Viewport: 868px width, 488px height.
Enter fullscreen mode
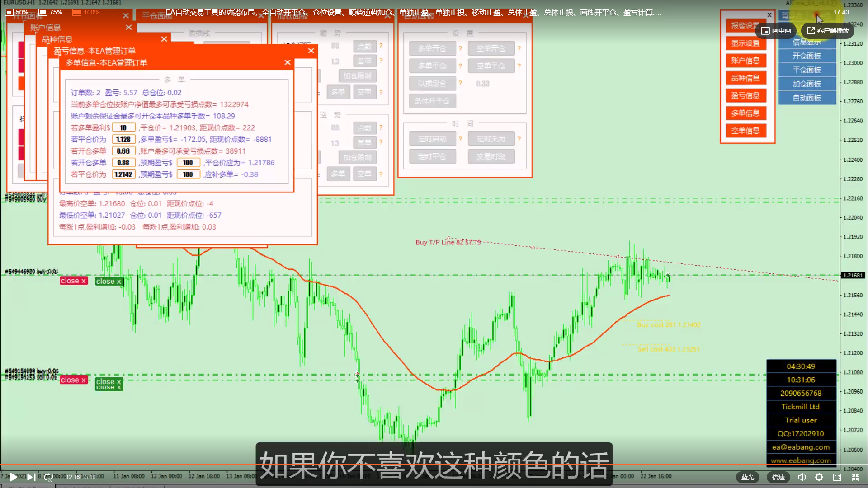(855, 477)
